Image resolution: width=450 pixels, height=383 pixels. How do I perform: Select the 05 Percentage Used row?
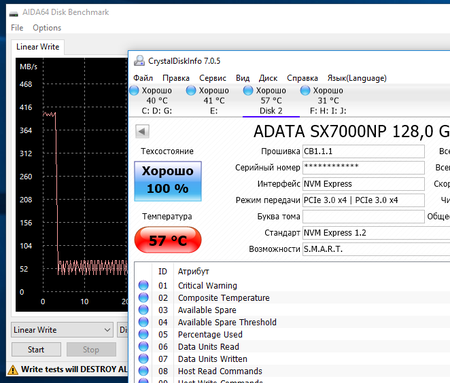pyautogui.click(x=293, y=335)
